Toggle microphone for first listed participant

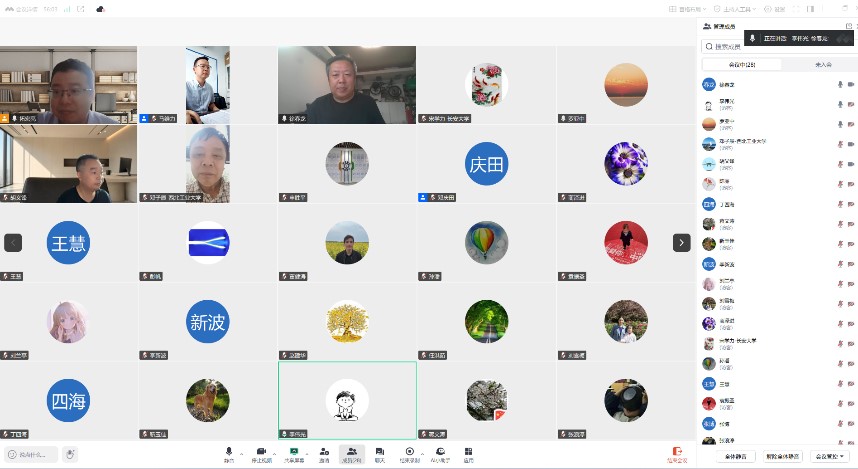[x=840, y=84]
